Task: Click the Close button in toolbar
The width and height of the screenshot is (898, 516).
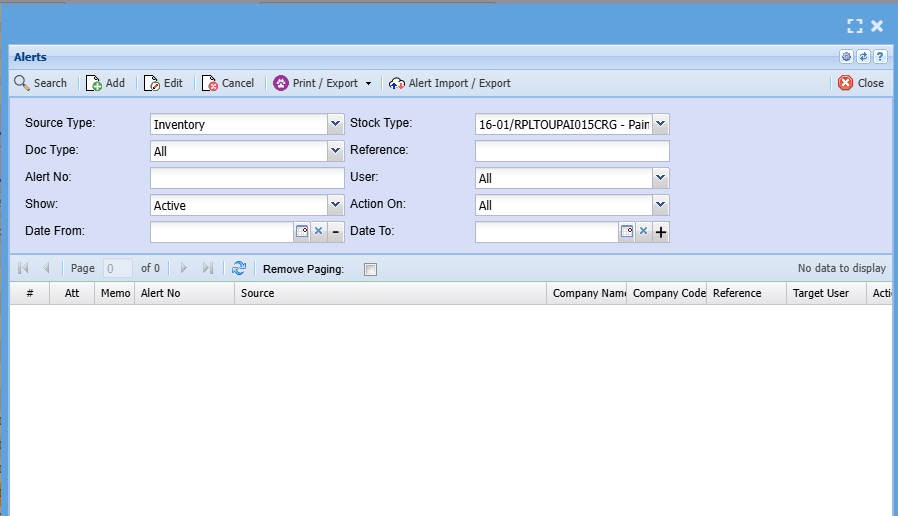Action: click(x=860, y=83)
